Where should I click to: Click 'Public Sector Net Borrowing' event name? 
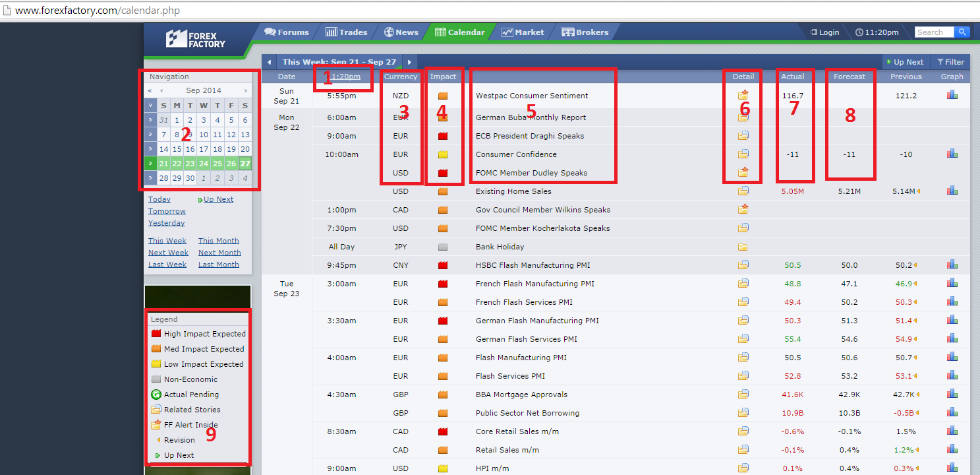pos(528,413)
